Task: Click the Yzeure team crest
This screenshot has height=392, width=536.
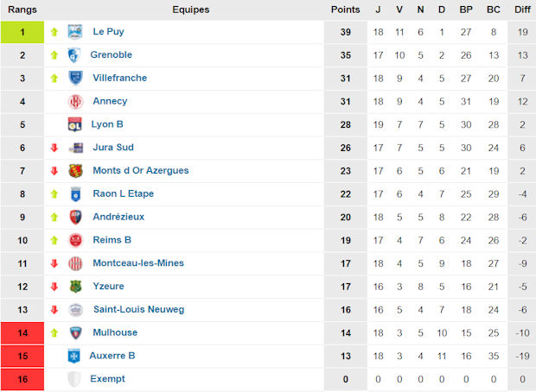Action: click(75, 287)
